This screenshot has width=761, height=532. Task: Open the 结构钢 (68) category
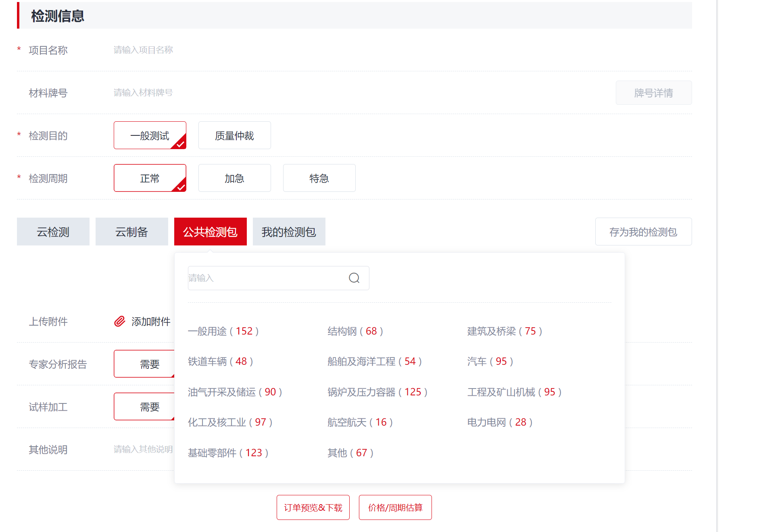355,331
